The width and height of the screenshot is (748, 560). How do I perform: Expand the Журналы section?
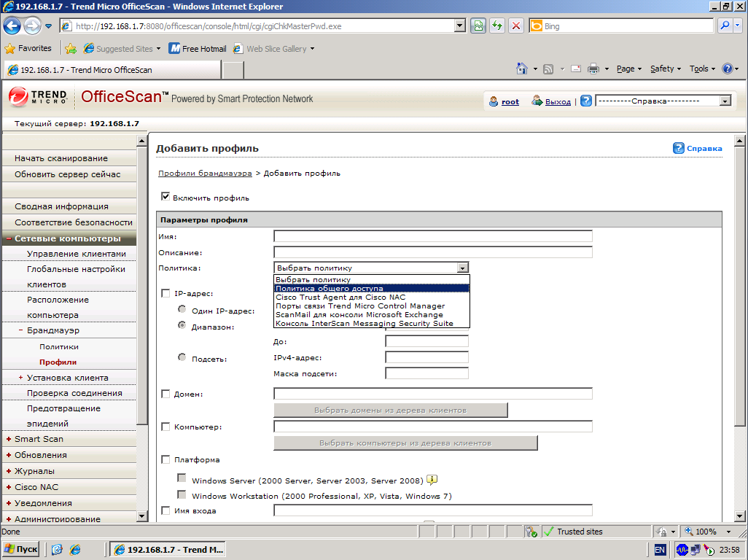(x=9, y=471)
